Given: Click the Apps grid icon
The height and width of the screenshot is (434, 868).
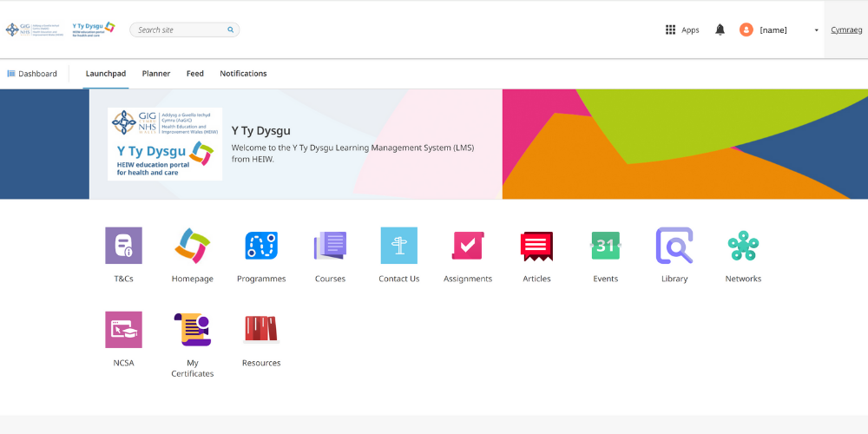Looking at the screenshot, I should pos(670,30).
